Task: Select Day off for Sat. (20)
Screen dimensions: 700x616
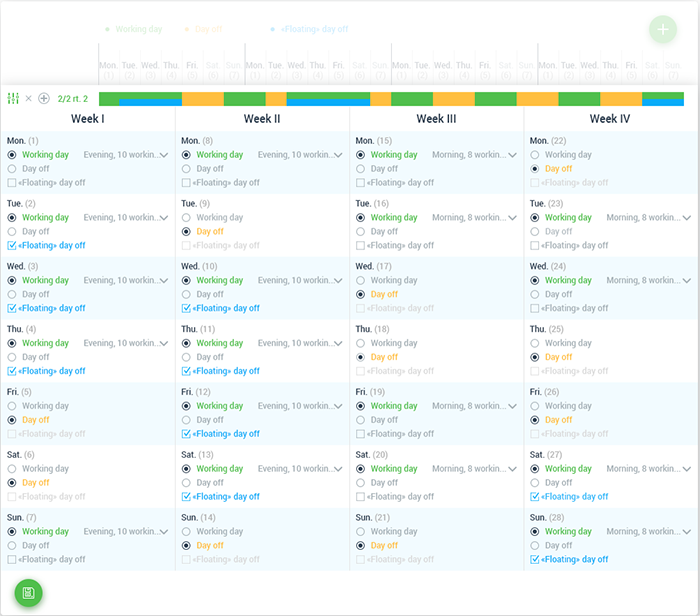Action: pos(360,483)
